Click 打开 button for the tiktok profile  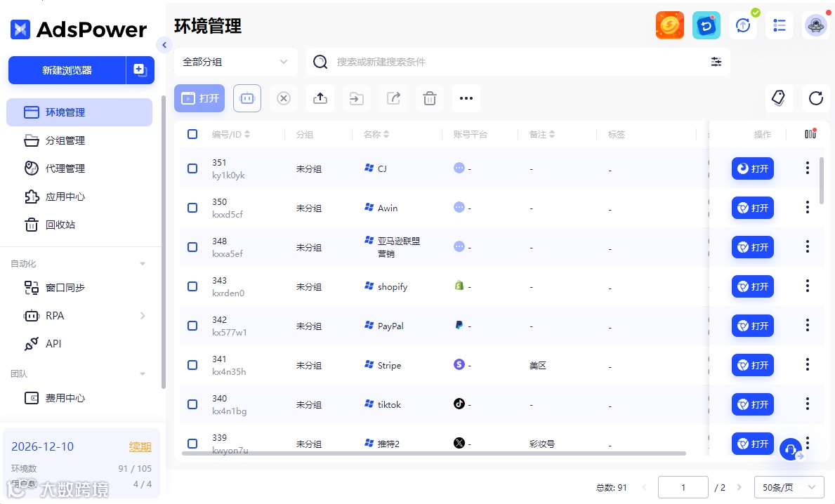(x=752, y=404)
